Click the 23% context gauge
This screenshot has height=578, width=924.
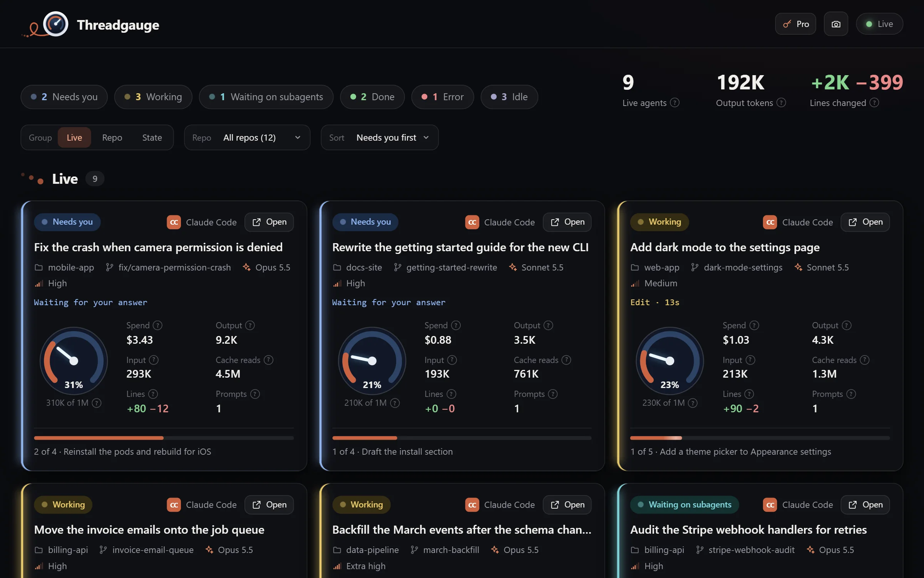point(670,361)
